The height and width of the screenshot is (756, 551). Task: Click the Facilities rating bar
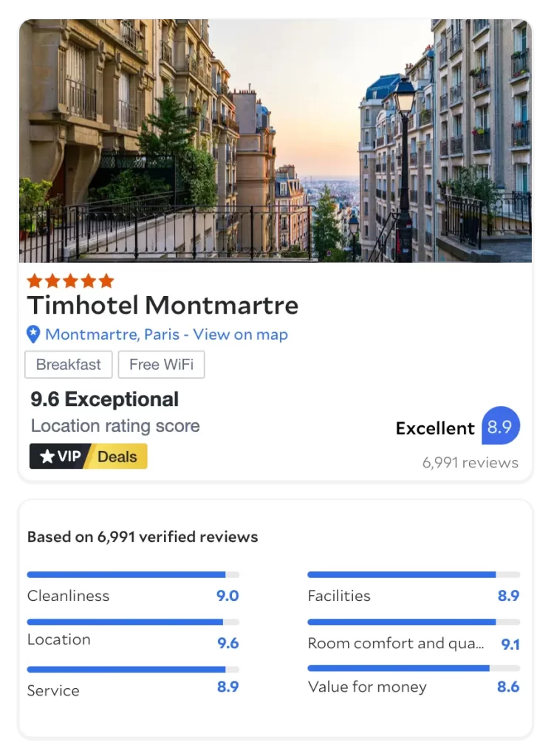click(x=413, y=574)
